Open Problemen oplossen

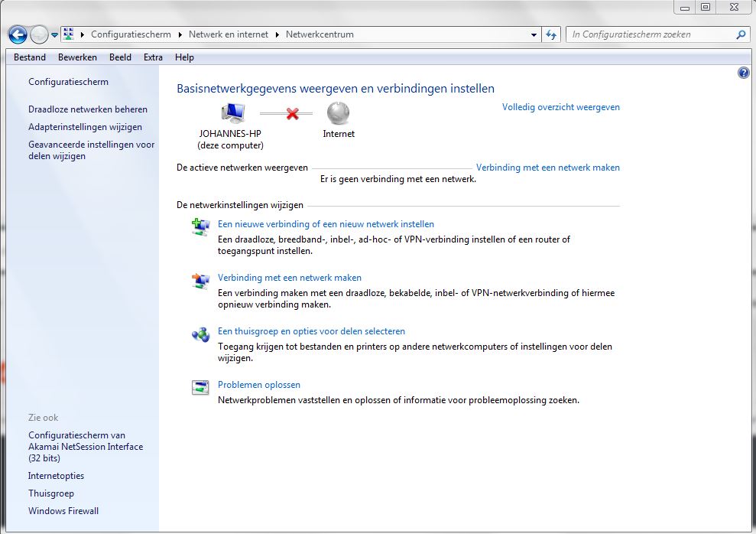point(259,385)
